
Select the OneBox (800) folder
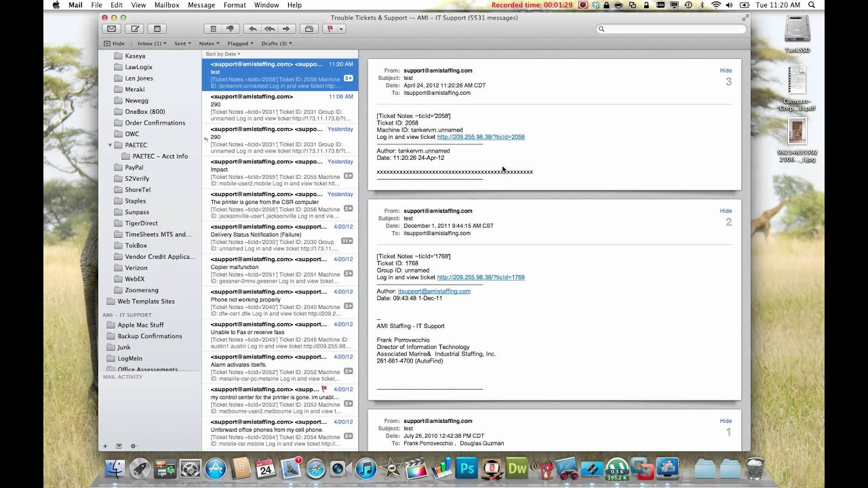pos(144,112)
